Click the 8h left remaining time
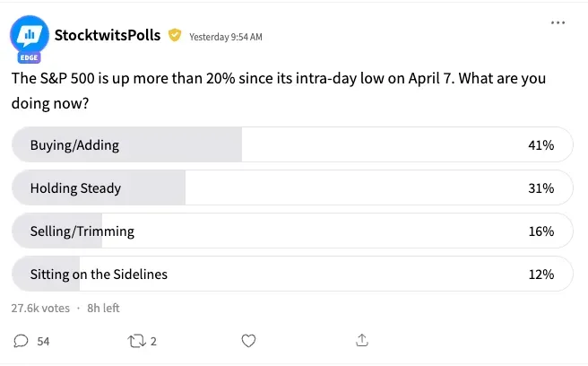The height and width of the screenshot is (366, 588). 103,309
